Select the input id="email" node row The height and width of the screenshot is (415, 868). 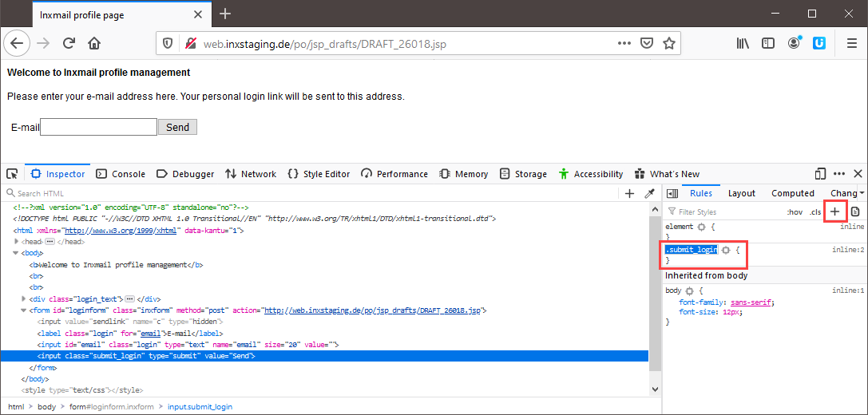click(x=324, y=345)
